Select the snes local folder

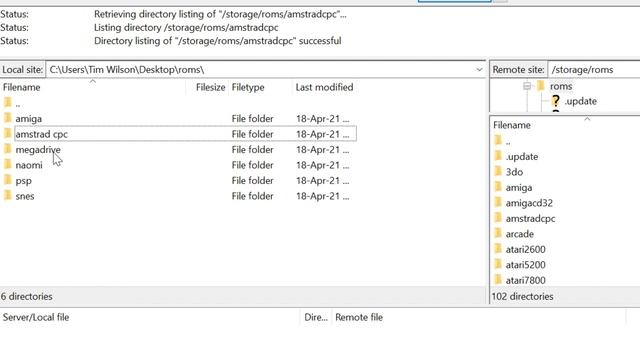point(25,196)
